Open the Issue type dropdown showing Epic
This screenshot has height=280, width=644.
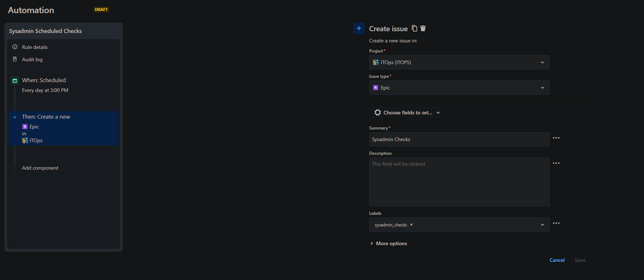click(x=459, y=88)
